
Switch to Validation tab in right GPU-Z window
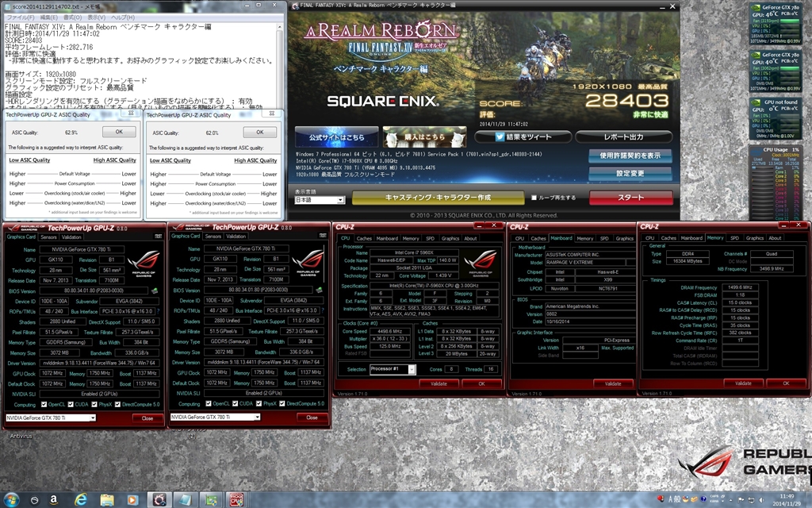(236, 236)
